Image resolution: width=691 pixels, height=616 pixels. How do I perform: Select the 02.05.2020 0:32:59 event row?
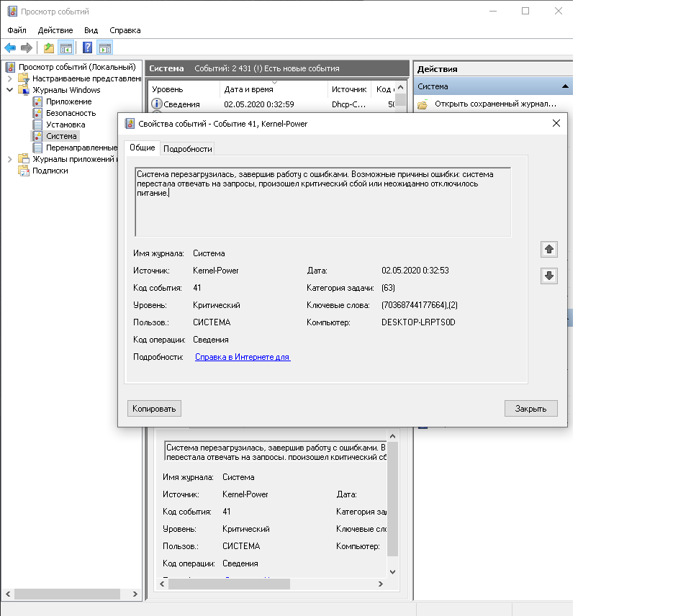(x=272, y=104)
